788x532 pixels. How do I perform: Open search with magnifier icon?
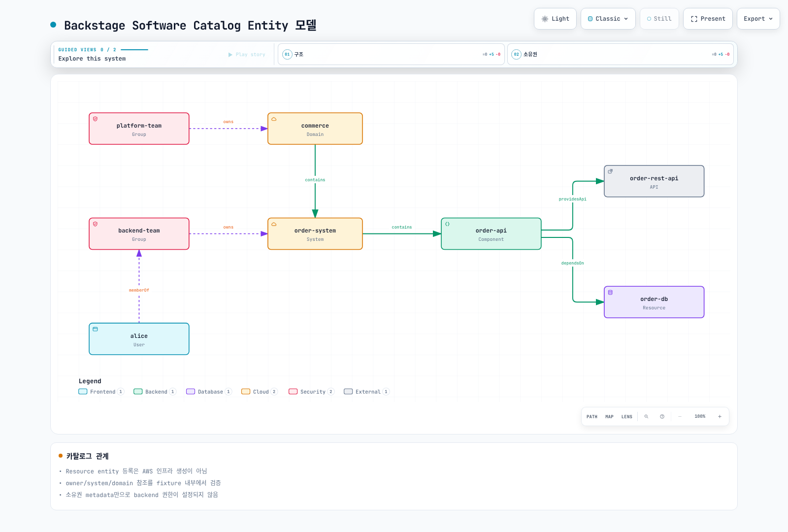click(x=646, y=417)
